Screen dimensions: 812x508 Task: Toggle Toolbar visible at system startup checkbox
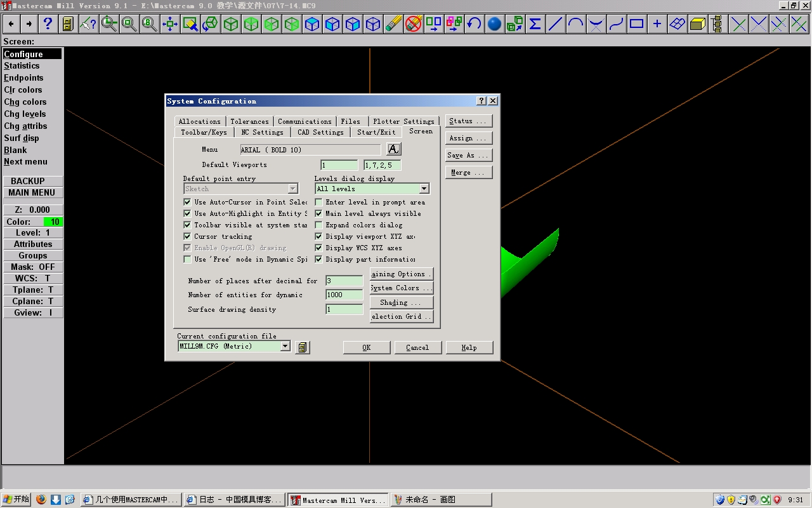(187, 225)
